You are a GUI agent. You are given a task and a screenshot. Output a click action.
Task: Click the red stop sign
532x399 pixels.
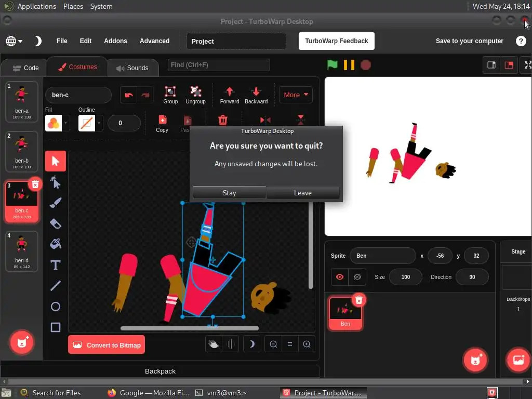365,65
